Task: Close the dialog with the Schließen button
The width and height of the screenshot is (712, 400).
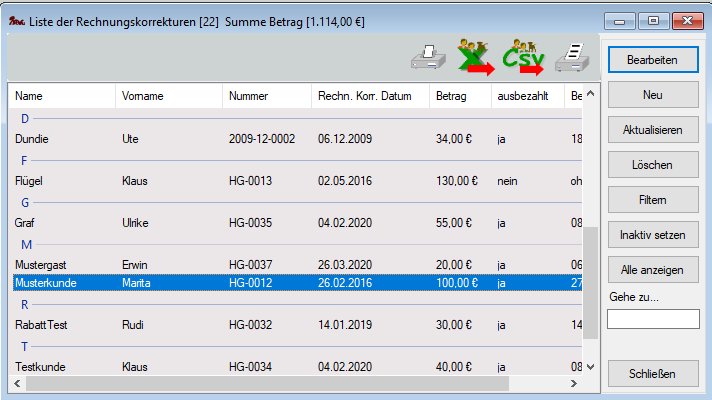Action: 653,373
